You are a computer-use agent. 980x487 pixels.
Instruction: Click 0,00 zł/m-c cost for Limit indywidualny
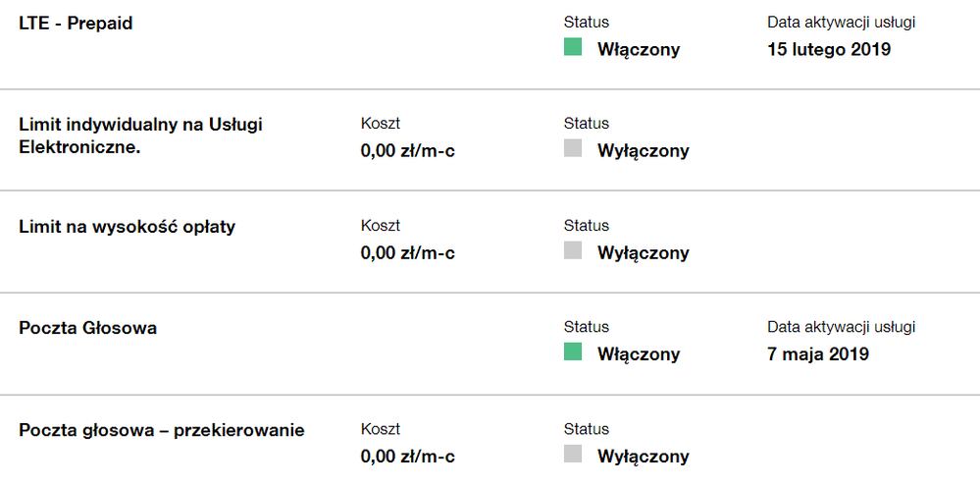[x=407, y=151]
